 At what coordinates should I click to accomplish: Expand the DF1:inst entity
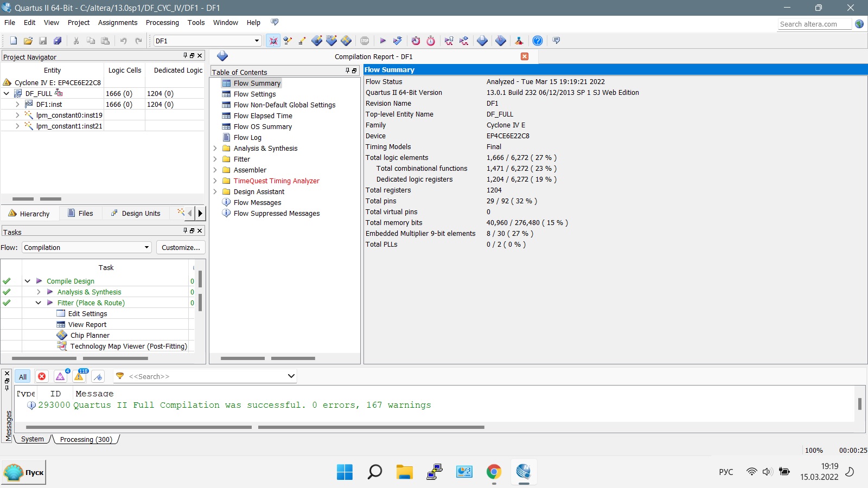point(17,104)
